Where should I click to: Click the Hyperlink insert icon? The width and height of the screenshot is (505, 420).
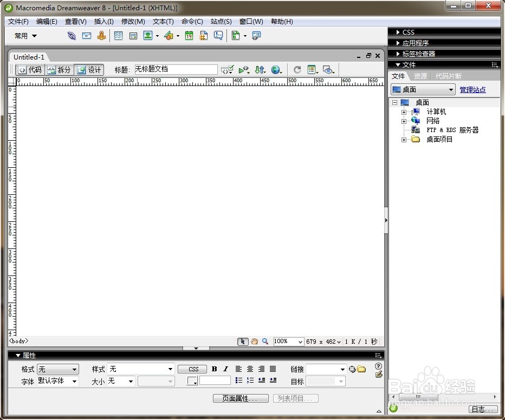pos(72,36)
